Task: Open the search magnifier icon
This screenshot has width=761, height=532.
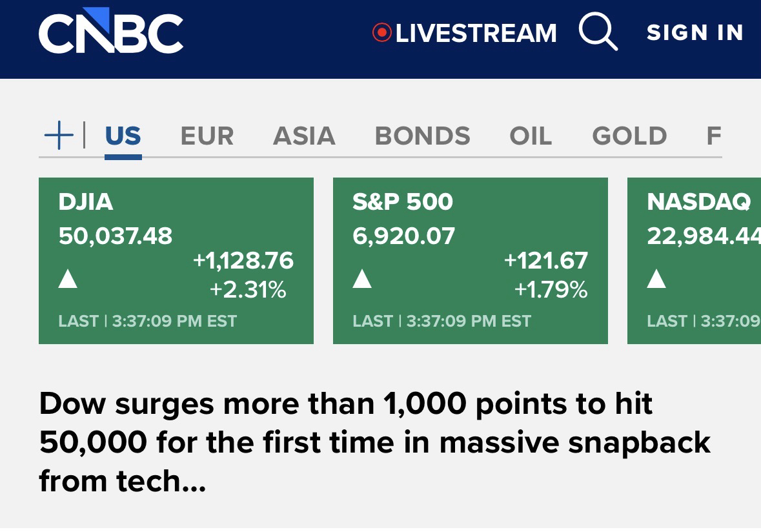Action: tap(598, 32)
